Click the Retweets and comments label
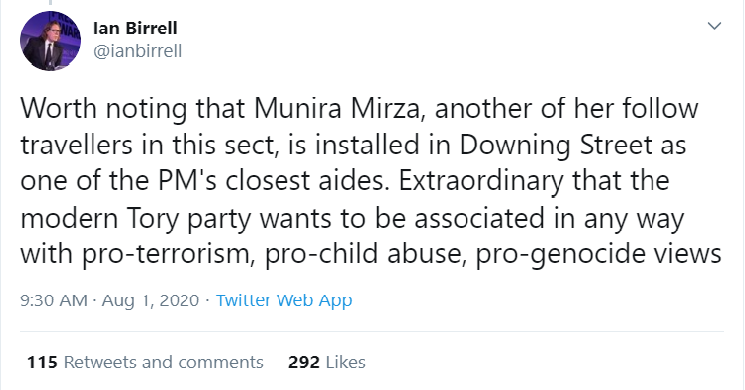Screen dimensions: 745x390 click(163, 362)
